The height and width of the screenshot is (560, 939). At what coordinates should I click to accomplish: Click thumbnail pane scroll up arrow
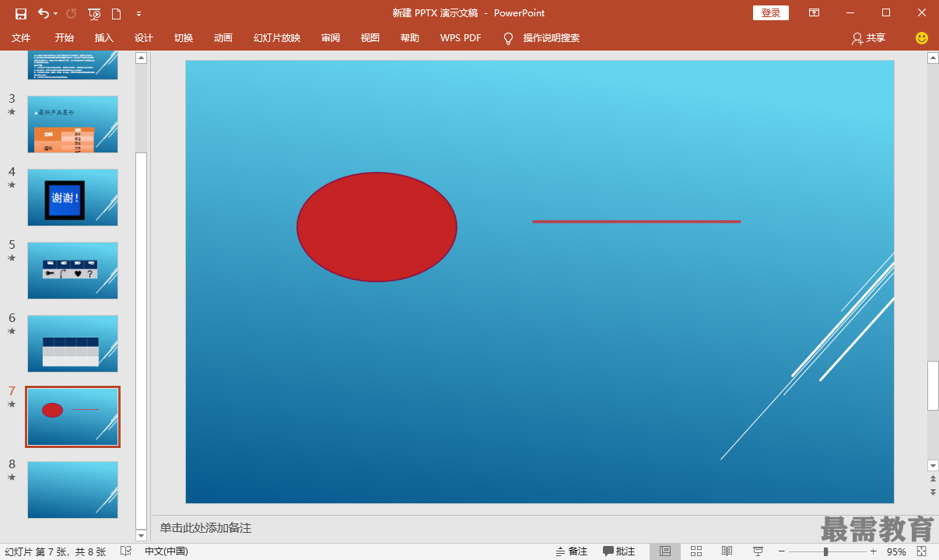pos(141,58)
